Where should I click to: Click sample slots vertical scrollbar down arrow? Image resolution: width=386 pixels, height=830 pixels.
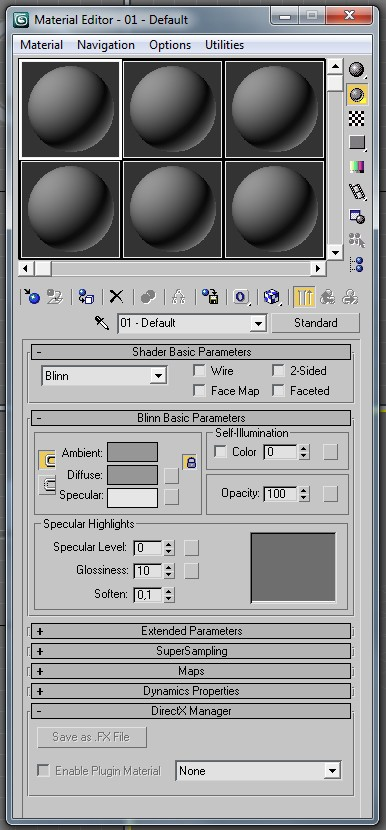pyautogui.click(x=334, y=252)
